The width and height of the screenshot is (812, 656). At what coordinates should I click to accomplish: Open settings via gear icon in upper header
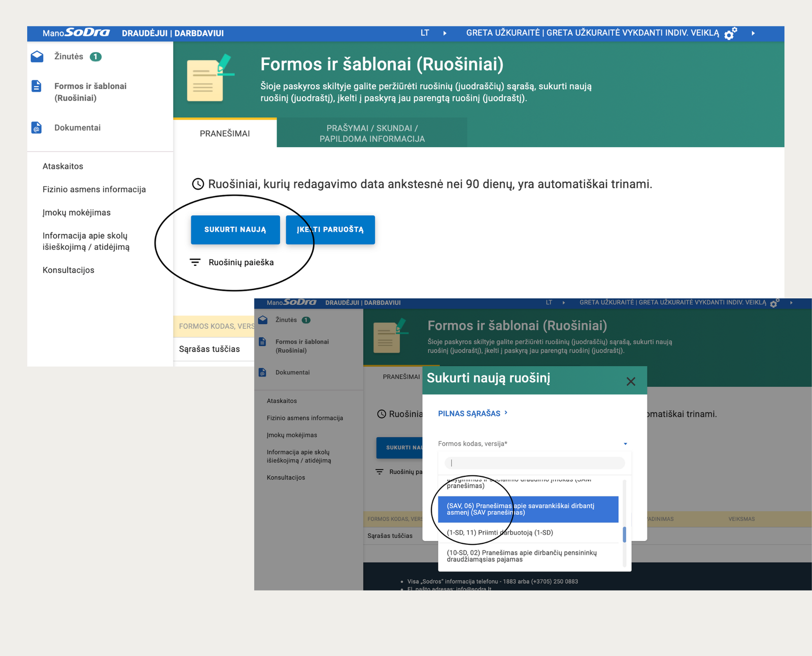pos(730,33)
